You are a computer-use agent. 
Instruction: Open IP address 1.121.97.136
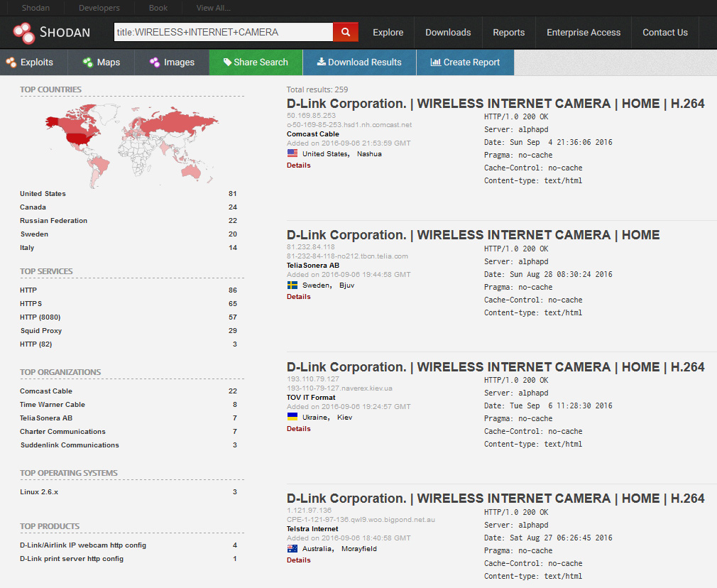tap(309, 510)
